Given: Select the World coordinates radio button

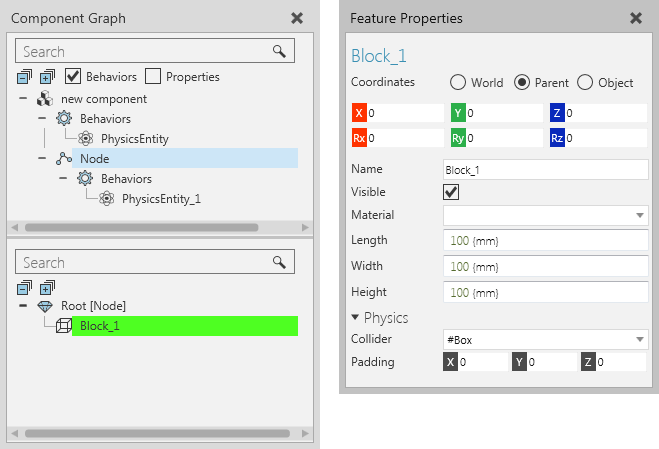Looking at the screenshot, I should click(458, 82).
